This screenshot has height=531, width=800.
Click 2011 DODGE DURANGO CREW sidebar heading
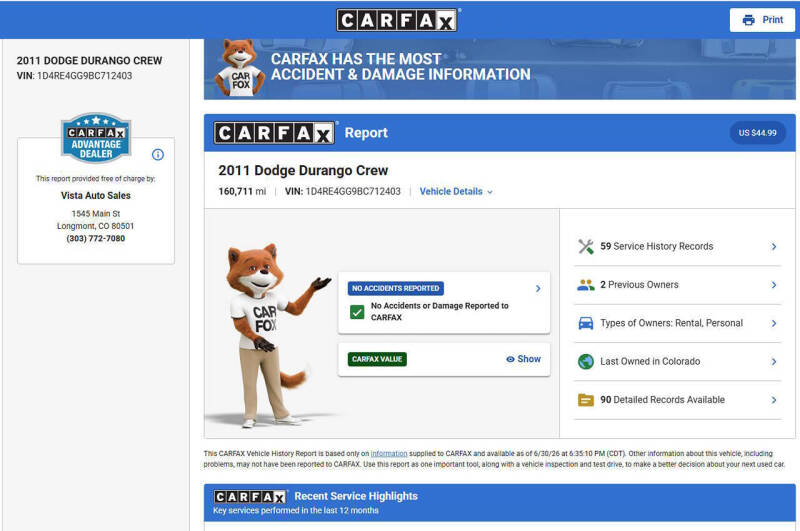coord(89,61)
